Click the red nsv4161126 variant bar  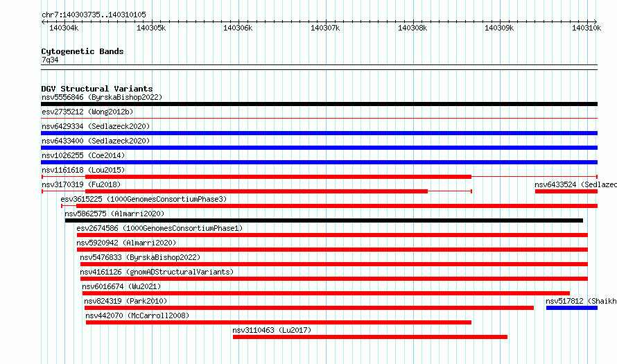pyautogui.click(x=334, y=279)
